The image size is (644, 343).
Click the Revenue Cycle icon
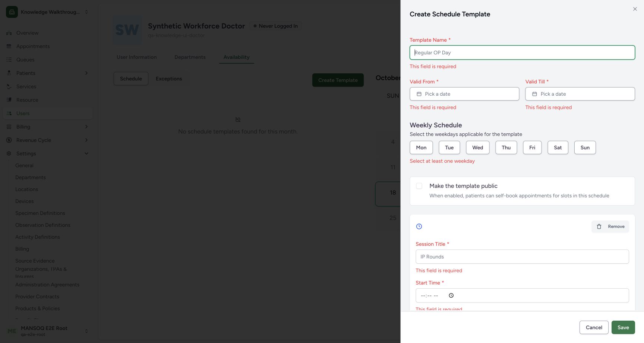pyautogui.click(x=9, y=140)
